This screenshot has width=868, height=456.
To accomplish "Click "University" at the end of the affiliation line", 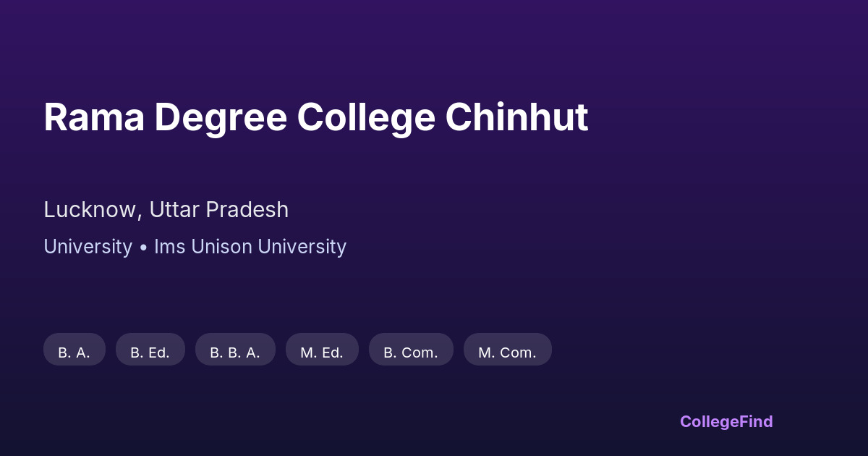I will pos(302,247).
